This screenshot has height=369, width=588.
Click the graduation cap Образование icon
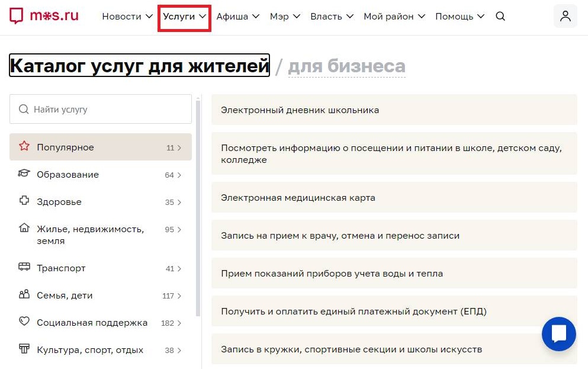pyautogui.click(x=24, y=174)
